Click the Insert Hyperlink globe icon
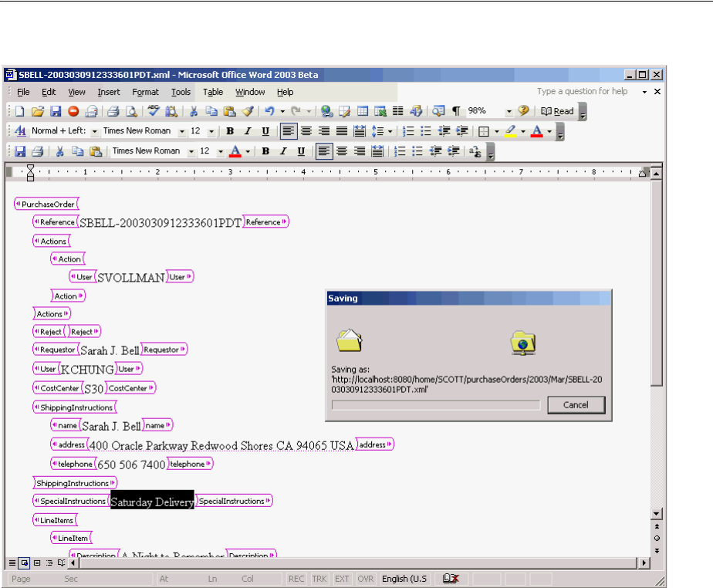 pos(326,111)
